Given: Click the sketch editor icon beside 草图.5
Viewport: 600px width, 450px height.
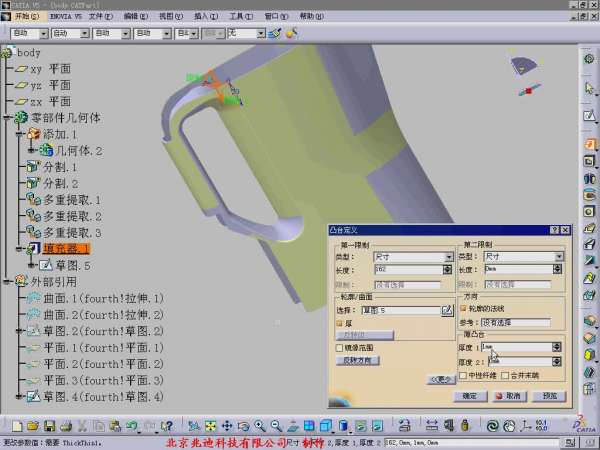Looking at the screenshot, I should click(x=447, y=311).
